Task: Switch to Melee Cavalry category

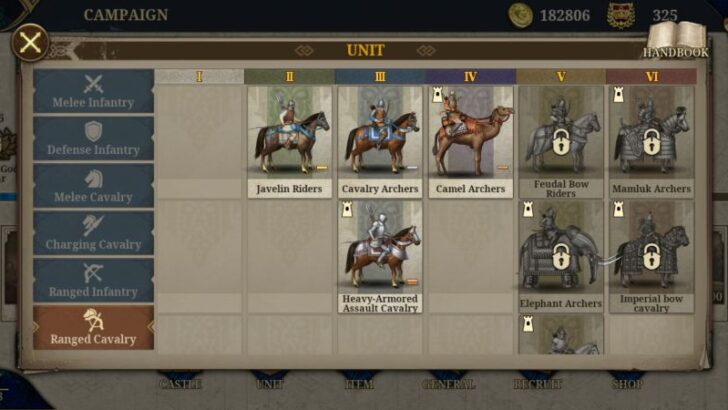Action: (93, 186)
